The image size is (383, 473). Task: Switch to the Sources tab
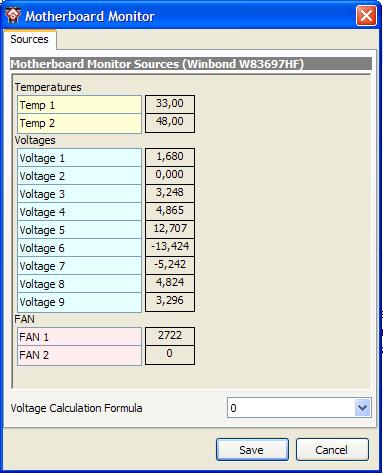pyautogui.click(x=29, y=39)
